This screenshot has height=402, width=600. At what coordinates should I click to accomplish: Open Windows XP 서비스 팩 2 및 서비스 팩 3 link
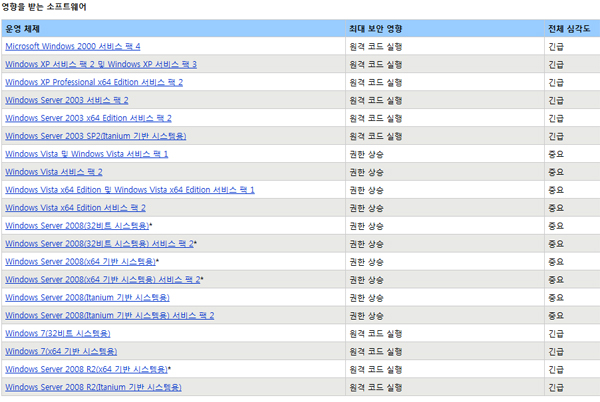[x=101, y=64]
